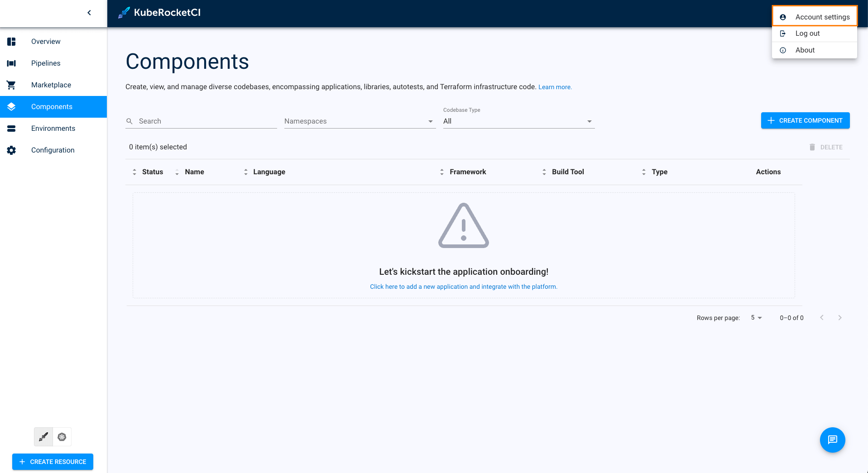Collapse the sidebar with the chevron
Screen dimensions: 868x473
pos(89,13)
